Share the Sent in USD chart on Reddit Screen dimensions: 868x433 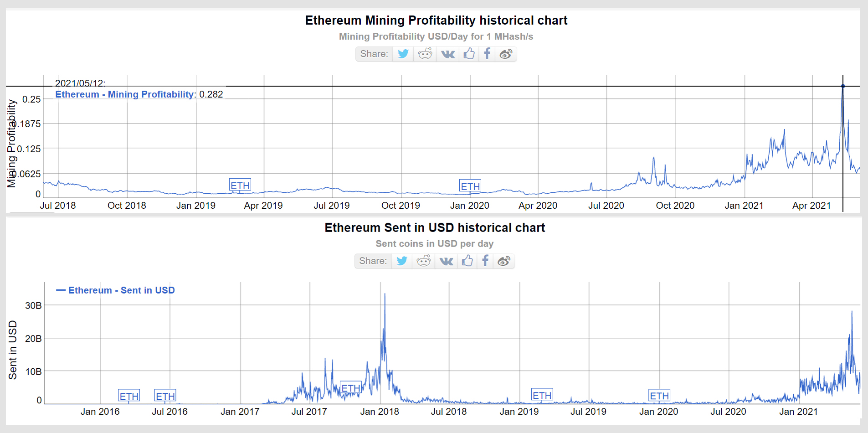tap(424, 261)
